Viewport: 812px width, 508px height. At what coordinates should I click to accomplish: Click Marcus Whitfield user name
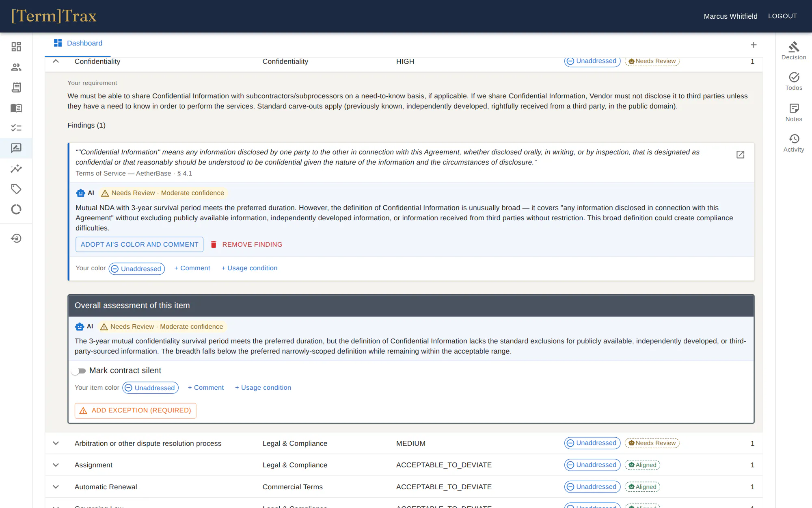[730, 16]
